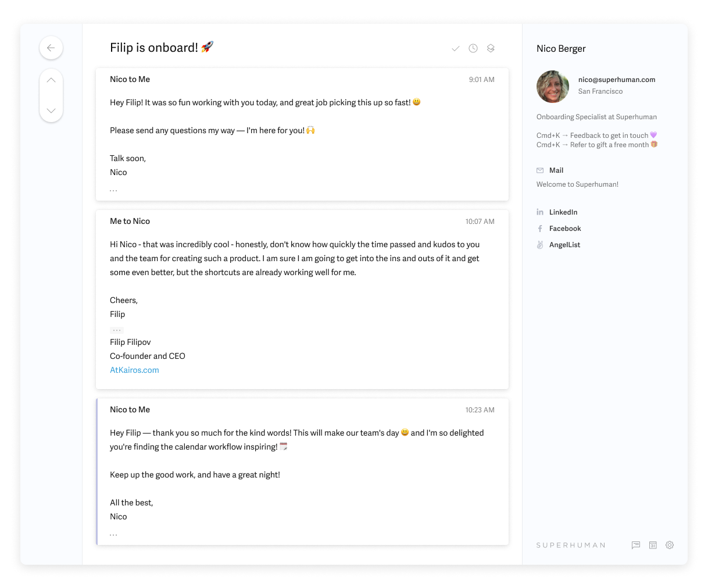
Task: Expand quoted text in the 10:07 AM message
Action: point(117,330)
